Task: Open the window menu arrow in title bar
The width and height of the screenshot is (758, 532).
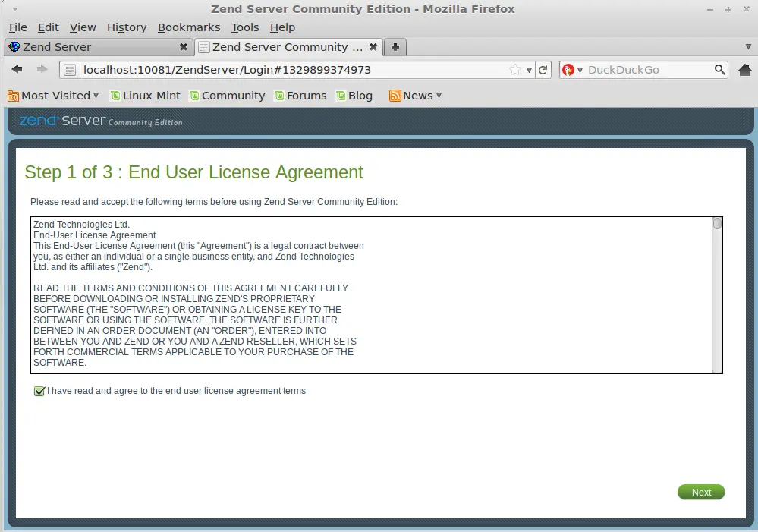Action: 15,9
